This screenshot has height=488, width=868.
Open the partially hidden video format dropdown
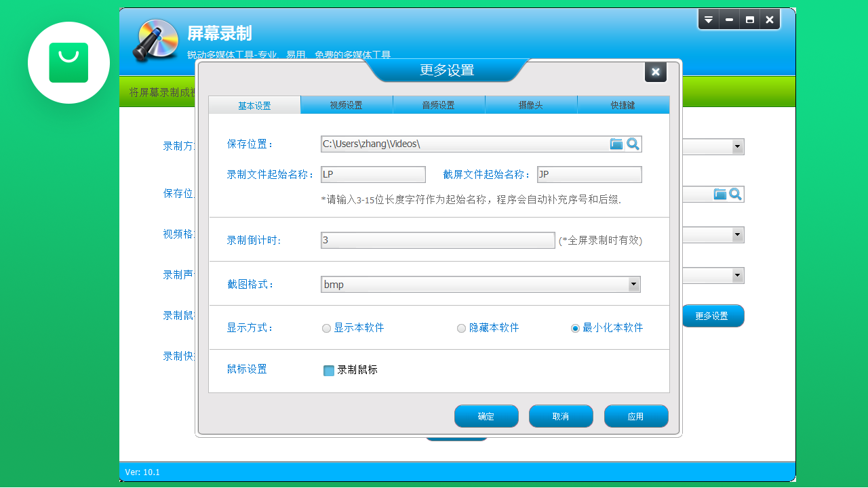pyautogui.click(x=738, y=235)
